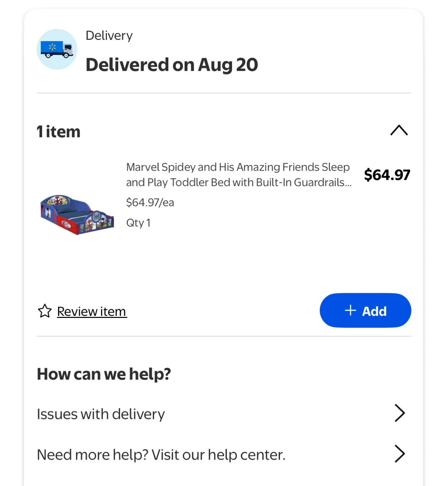Click the star icon beside Review item
Viewport: 448px width, 486px height.
[x=45, y=311]
